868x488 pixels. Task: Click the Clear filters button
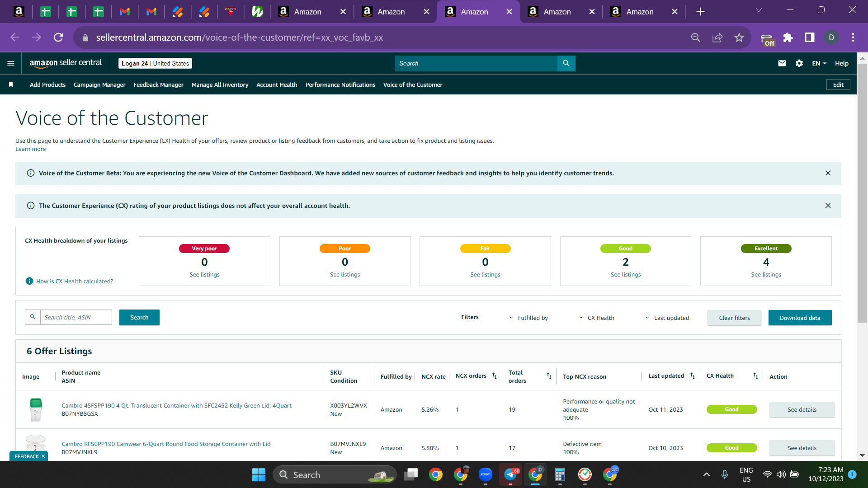tap(734, 318)
